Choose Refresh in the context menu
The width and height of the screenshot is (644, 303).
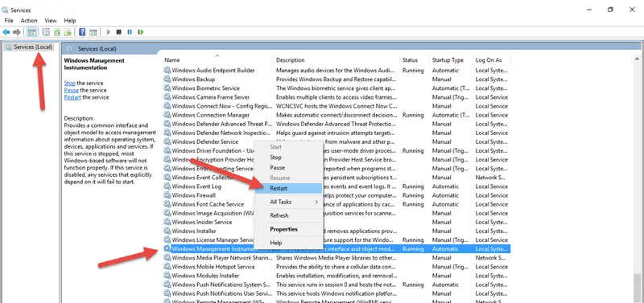(288, 215)
